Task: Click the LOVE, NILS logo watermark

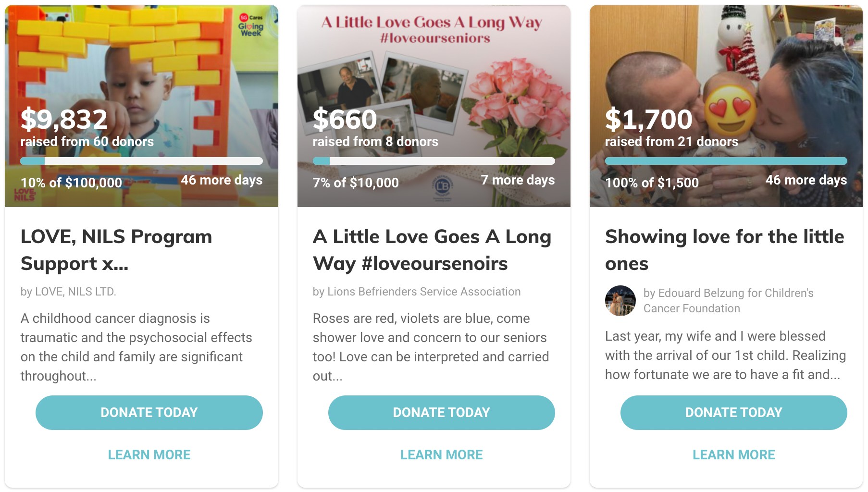Action: click(24, 195)
